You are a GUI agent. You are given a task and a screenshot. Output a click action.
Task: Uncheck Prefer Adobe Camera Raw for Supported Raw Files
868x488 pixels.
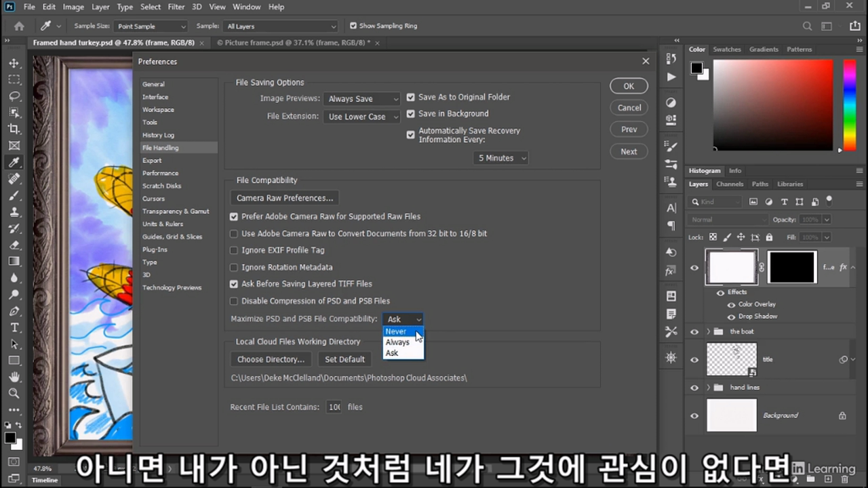pyautogui.click(x=234, y=217)
